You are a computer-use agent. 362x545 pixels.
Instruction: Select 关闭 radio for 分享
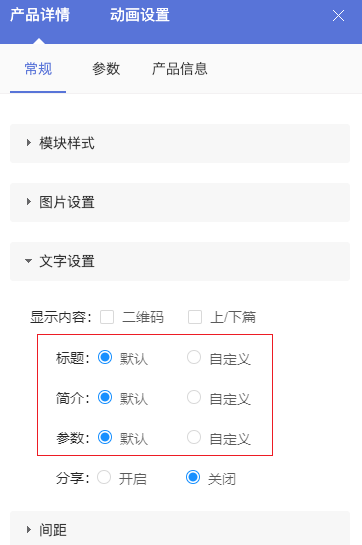pos(193,477)
